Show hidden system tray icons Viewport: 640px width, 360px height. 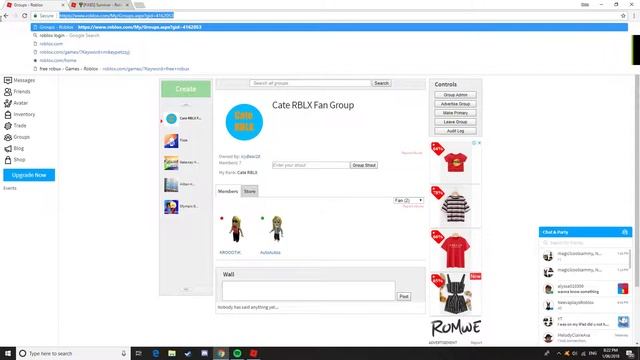558,353
